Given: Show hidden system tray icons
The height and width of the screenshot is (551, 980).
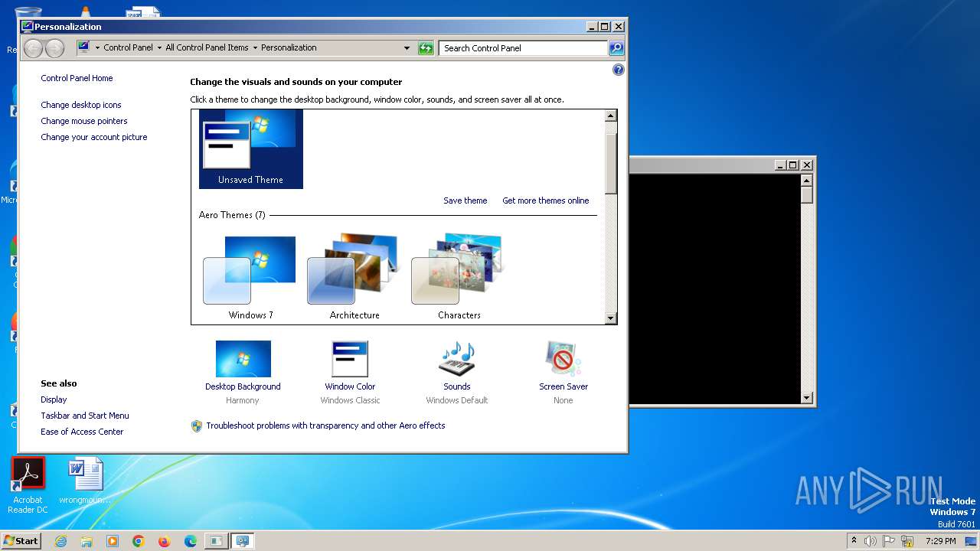Looking at the screenshot, I should pyautogui.click(x=854, y=541).
